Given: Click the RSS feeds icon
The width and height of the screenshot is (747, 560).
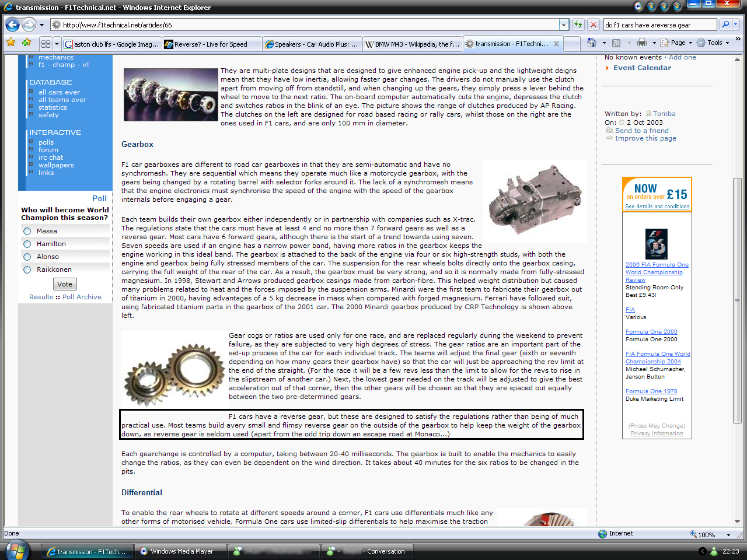Looking at the screenshot, I should coord(616,43).
